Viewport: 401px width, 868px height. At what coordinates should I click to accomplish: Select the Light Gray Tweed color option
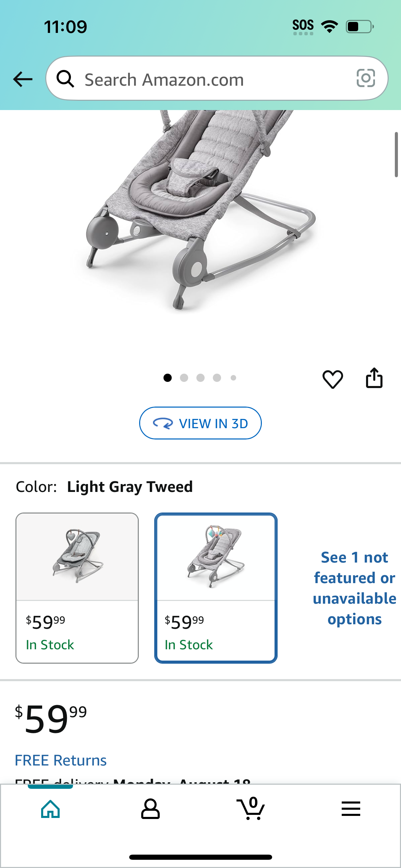point(216,588)
